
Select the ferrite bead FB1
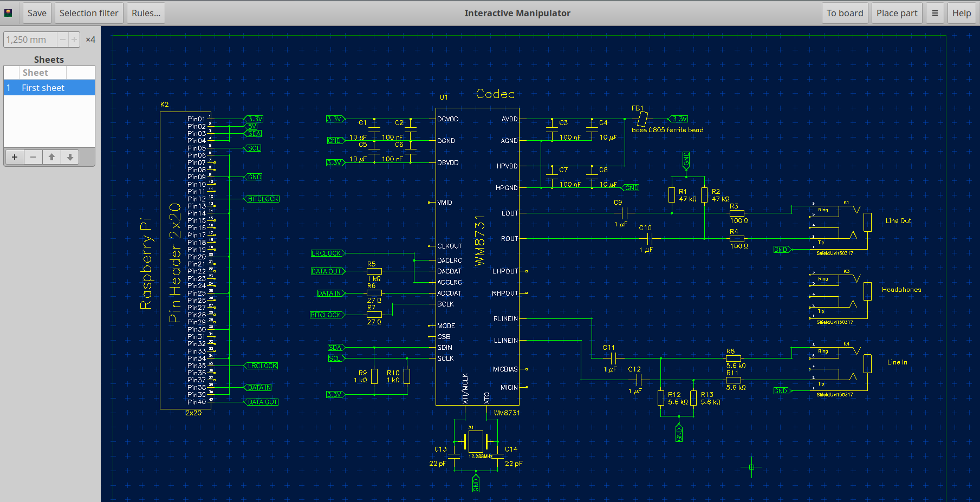(642, 119)
